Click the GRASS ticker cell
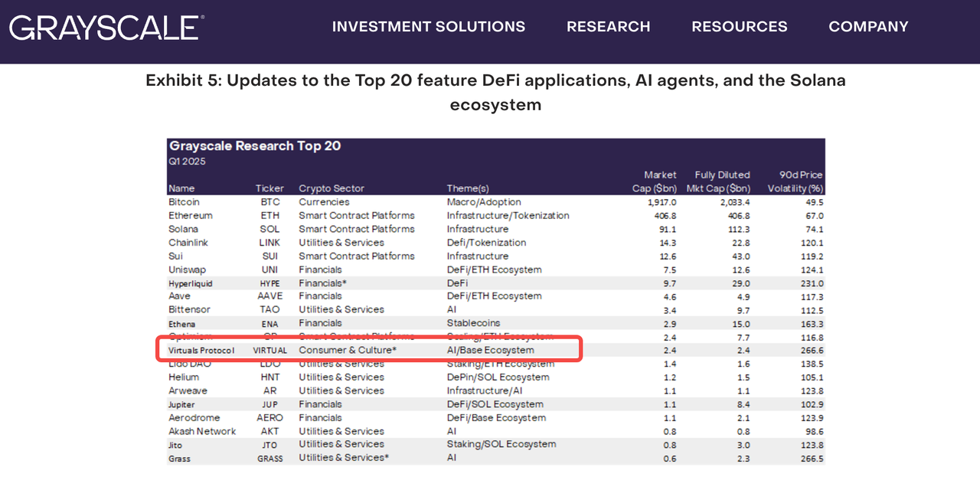This screenshot has height=477, width=980. pos(269,459)
